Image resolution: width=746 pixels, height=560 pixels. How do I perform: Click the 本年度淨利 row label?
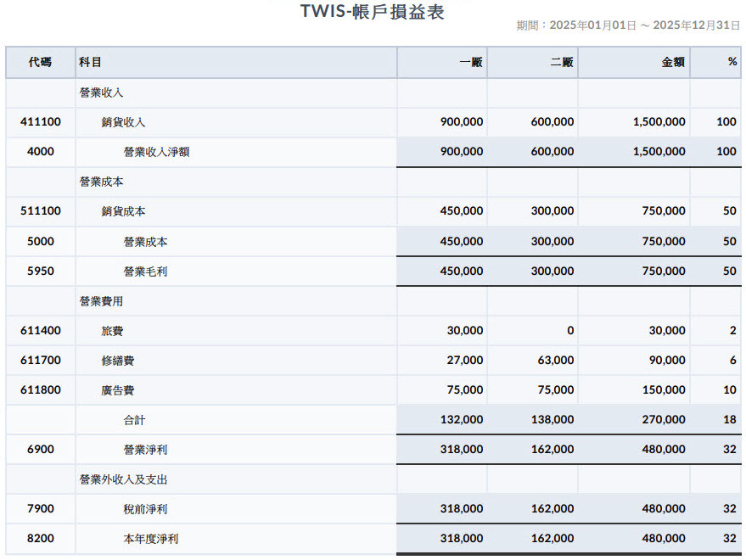(151, 539)
